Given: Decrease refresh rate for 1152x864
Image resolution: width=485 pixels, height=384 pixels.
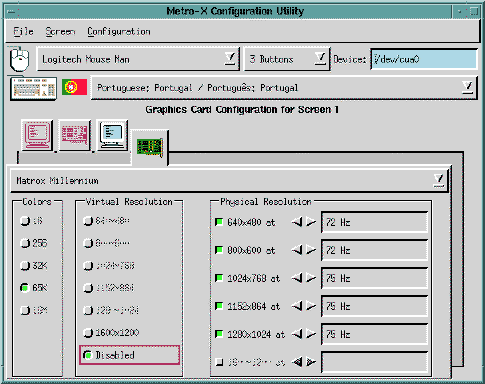Looking at the screenshot, I should (x=297, y=306).
